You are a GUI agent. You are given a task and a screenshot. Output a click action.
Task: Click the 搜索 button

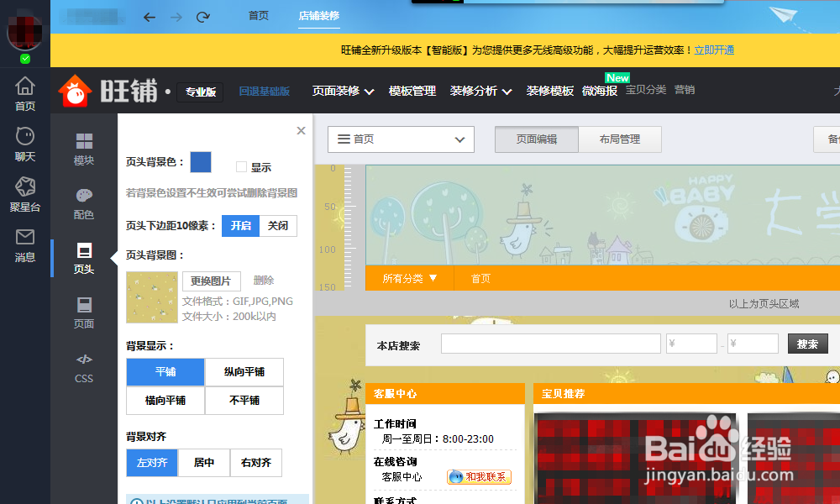click(807, 344)
